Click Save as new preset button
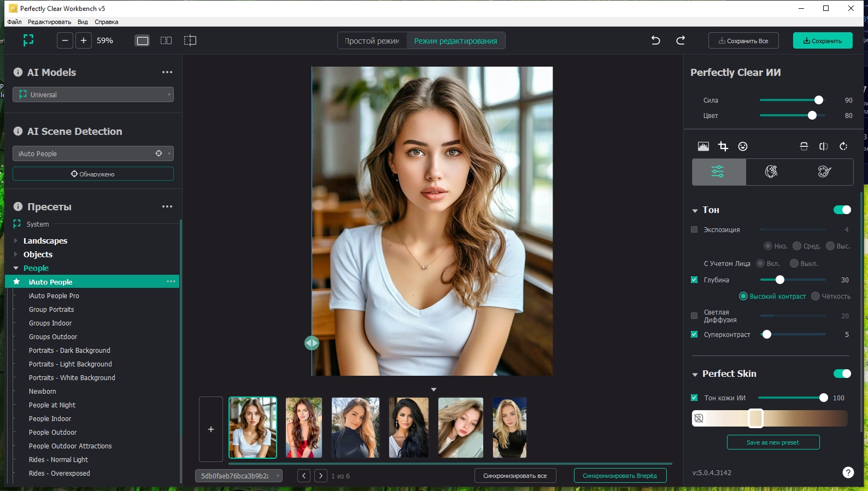The width and height of the screenshot is (868, 491). click(x=773, y=442)
